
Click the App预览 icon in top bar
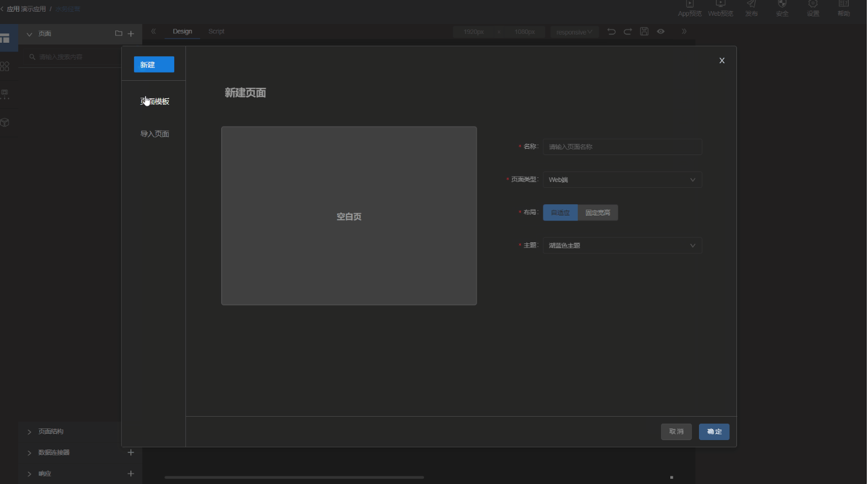[690, 5]
